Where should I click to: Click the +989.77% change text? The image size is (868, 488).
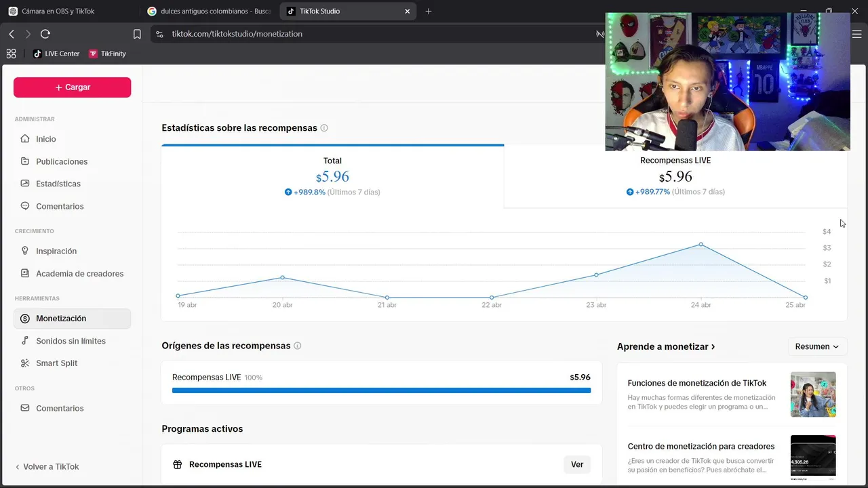(x=652, y=192)
